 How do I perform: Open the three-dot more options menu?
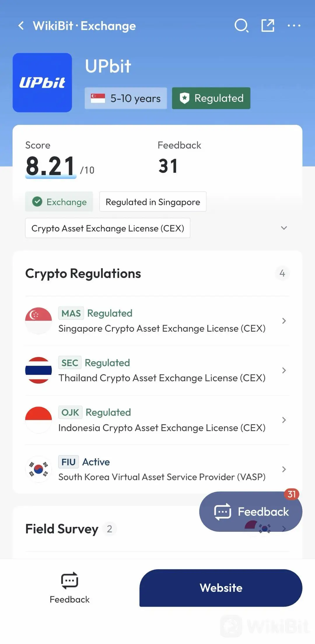point(294,26)
